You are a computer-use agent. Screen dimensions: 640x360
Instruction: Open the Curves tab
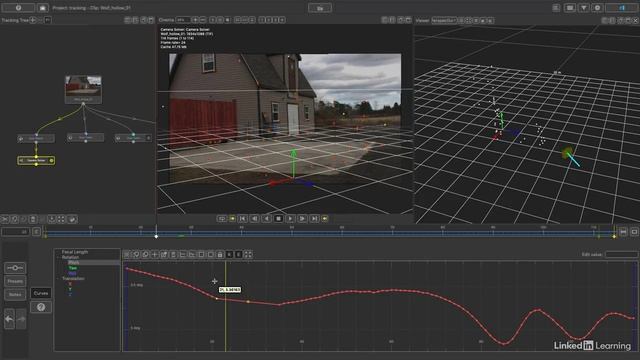pyautogui.click(x=41, y=293)
